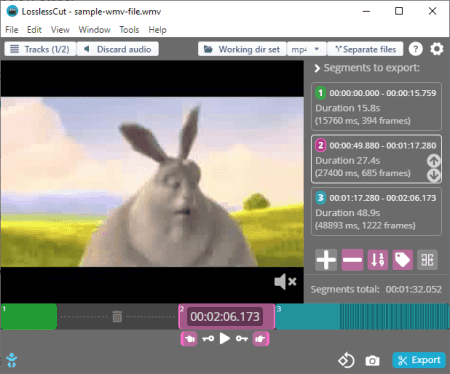The width and height of the screenshot is (450, 374).
Task: Open the mp4 output format dropdown
Action: [x=306, y=49]
